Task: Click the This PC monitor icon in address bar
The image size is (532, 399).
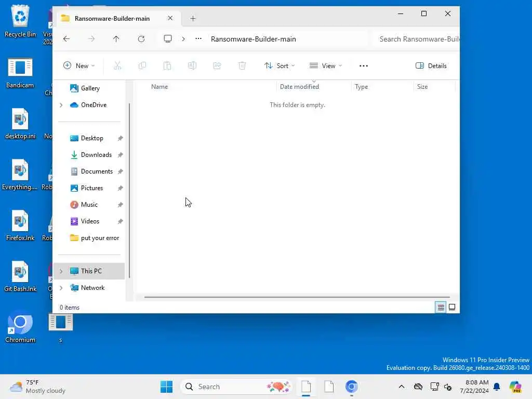Action: [x=168, y=38]
